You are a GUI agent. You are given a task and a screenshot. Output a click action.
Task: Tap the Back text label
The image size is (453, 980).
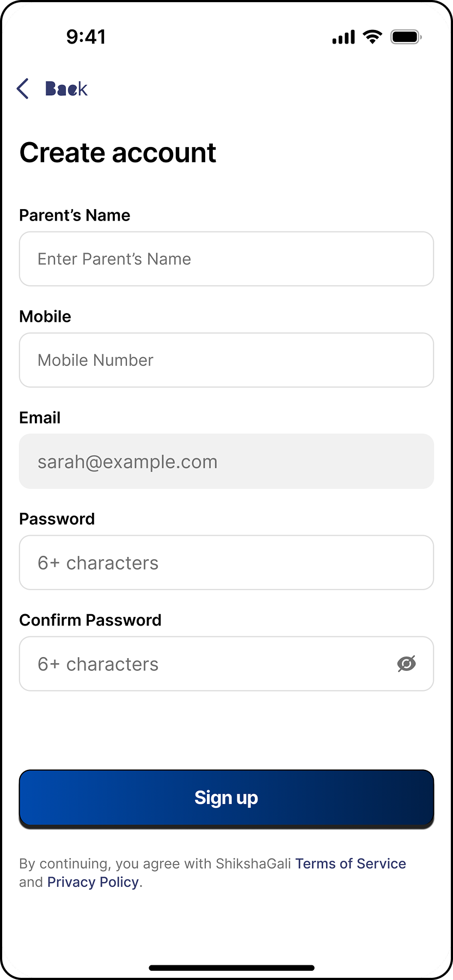click(x=66, y=89)
